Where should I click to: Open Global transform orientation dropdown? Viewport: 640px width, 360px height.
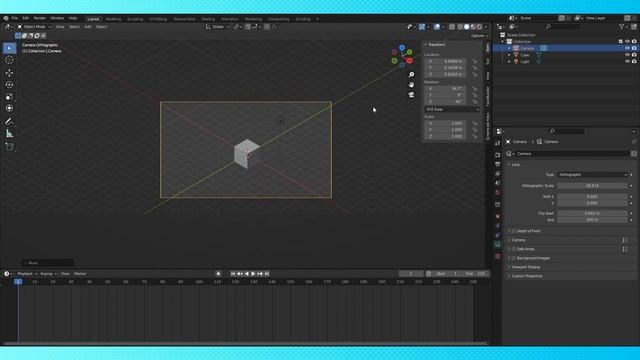tap(218, 27)
